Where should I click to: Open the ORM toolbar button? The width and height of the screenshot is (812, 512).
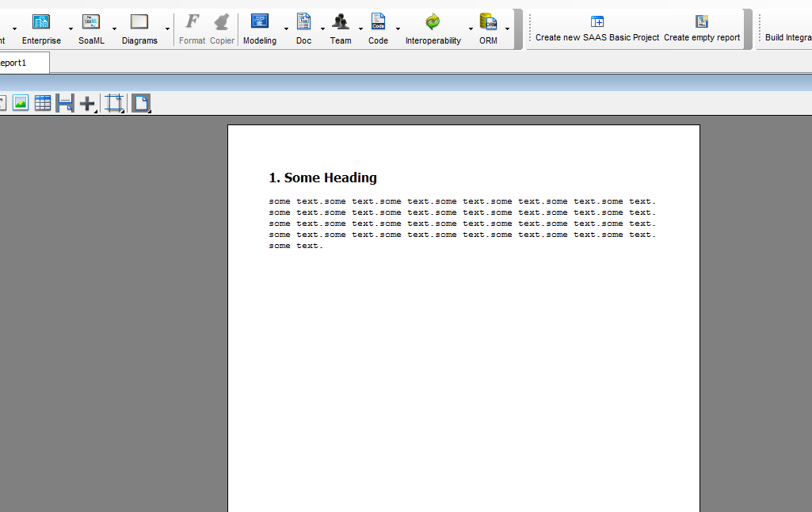click(488, 29)
